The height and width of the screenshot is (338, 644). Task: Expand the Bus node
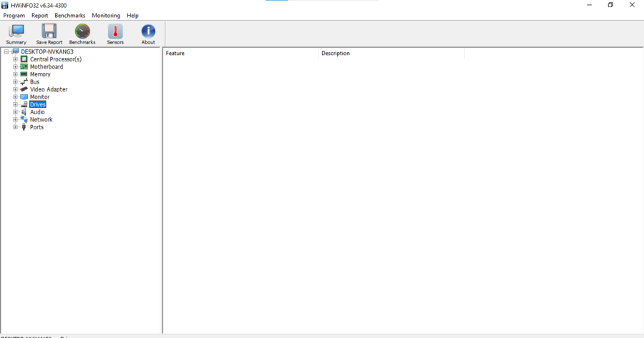pyautogui.click(x=15, y=81)
